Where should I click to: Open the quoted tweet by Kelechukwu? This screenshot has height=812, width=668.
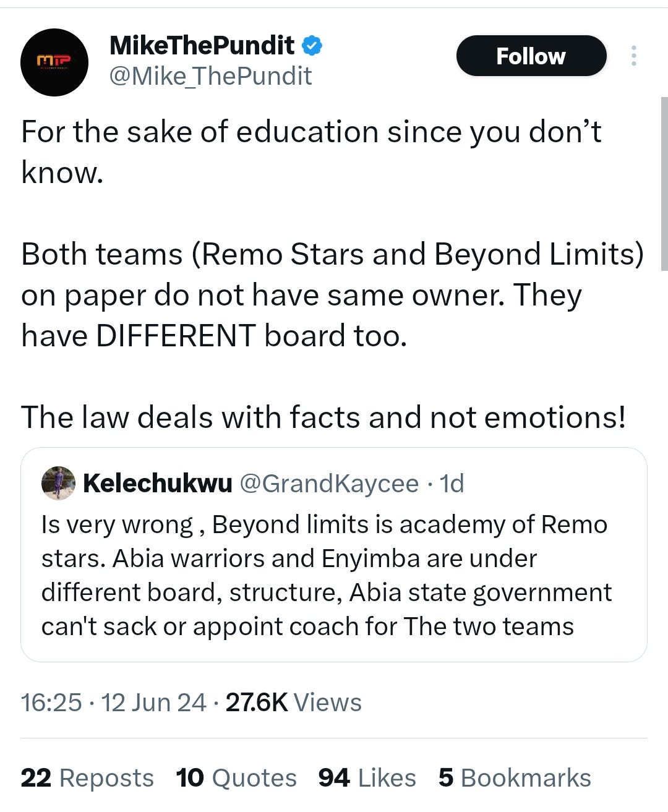tap(334, 555)
